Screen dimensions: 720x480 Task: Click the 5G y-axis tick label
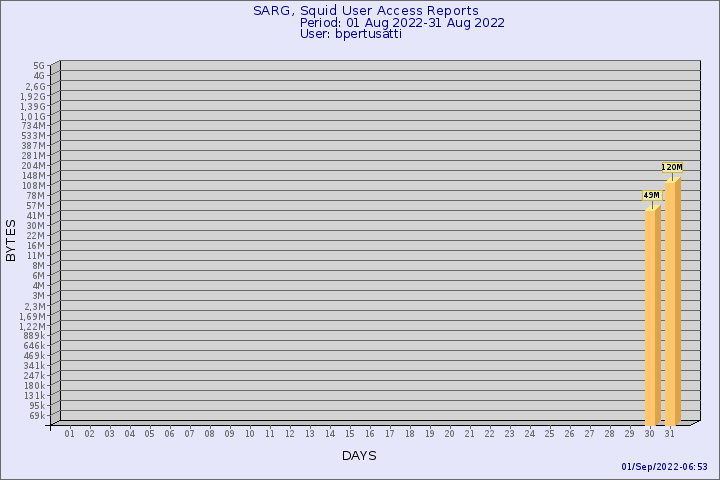click(x=39, y=65)
